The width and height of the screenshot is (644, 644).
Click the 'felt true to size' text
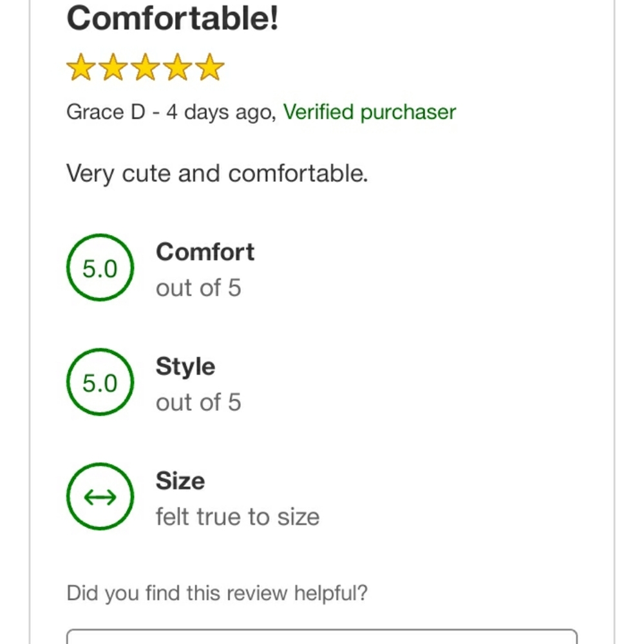238,516
